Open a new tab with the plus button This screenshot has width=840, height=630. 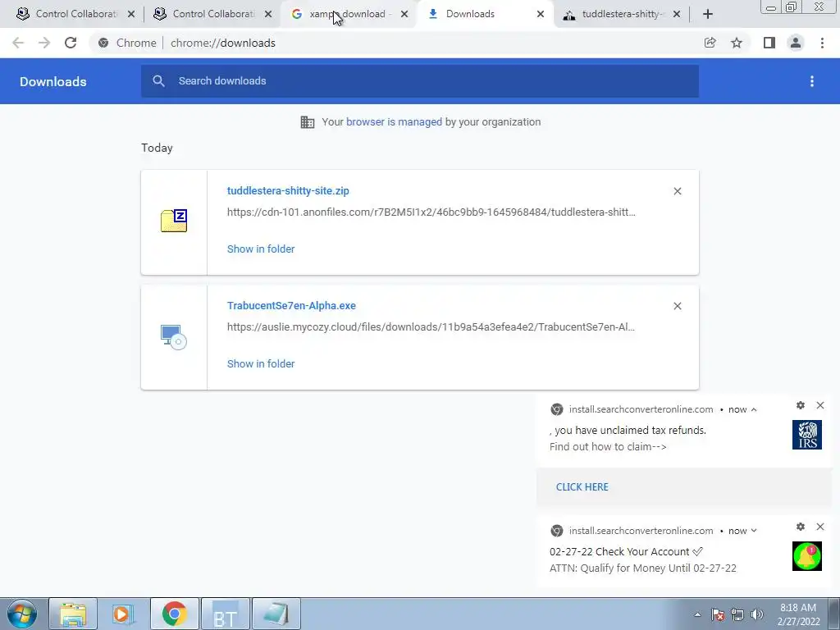point(708,14)
